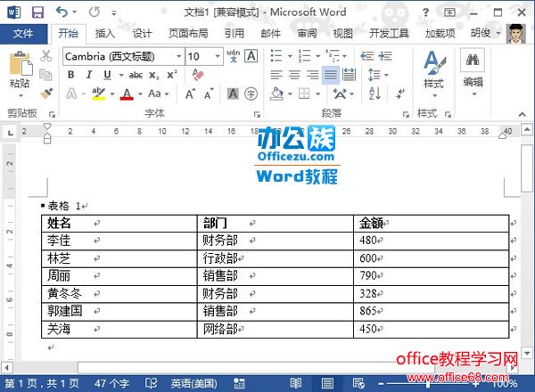Shrink font size with smaller A
The height and width of the screenshot is (392, 535).
209,94
